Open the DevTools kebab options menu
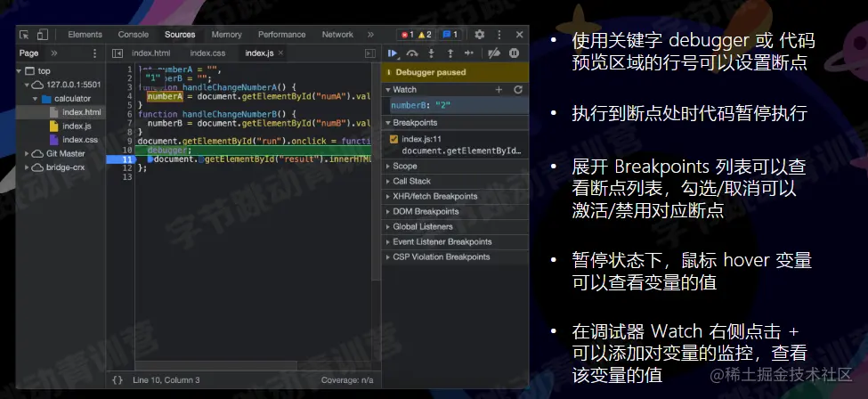Viewport: 868px width, 399px height. tap(499, 35)
